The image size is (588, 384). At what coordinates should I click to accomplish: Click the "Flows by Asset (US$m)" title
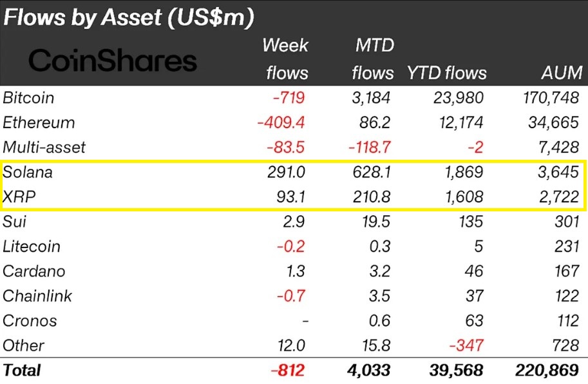[x=129, y=17]
